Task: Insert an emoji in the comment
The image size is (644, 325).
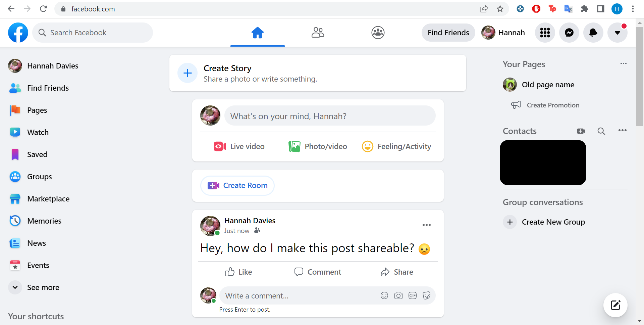Action: click(384, 295)
